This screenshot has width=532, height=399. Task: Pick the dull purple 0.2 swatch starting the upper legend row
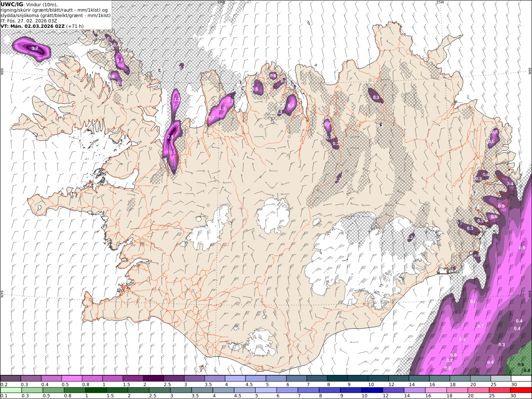10,378
